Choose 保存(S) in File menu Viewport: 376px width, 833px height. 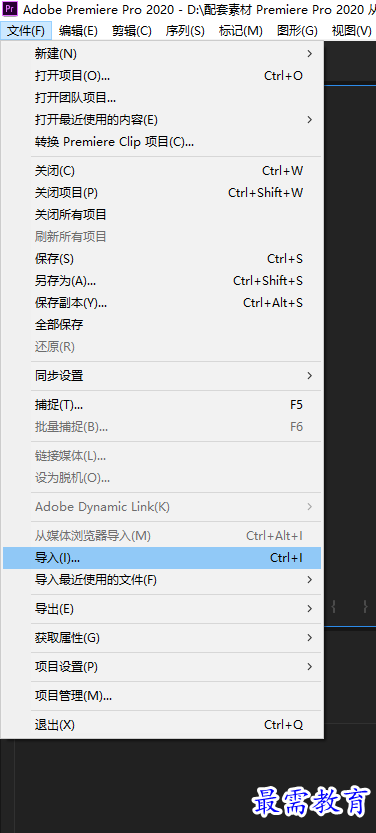pos(162,259)
